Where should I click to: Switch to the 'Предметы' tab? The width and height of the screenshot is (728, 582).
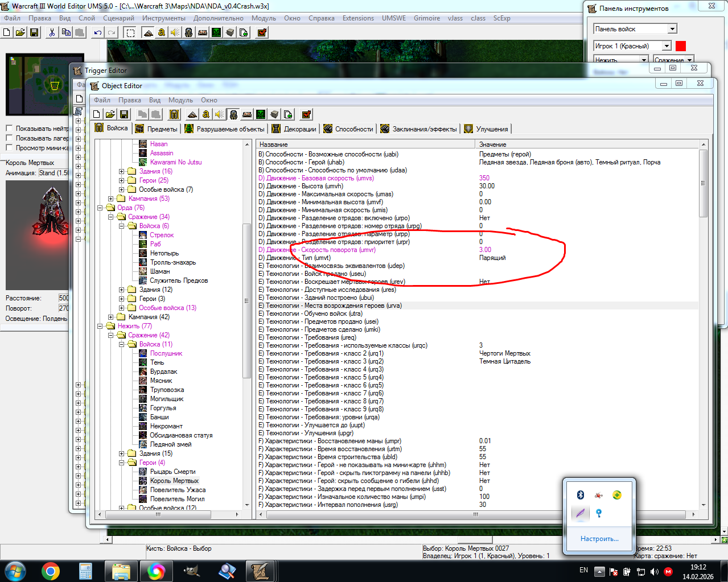tap(157, 129)
